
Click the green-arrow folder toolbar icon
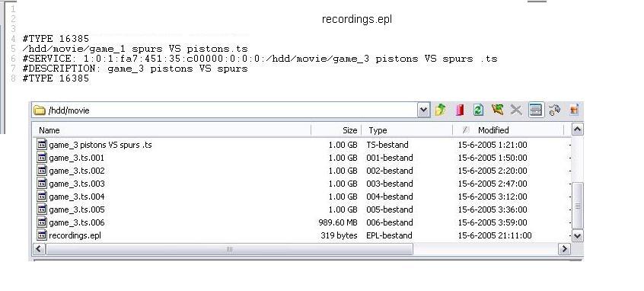point(497,110)
